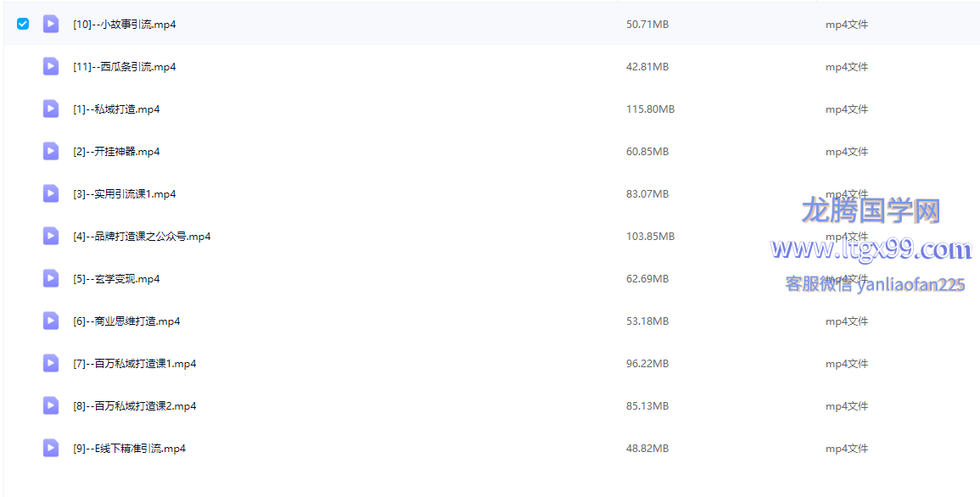Viewport: 980px width, 497px height.
Task: Select file name 私域打造.mp4
Action: [116, 109]
